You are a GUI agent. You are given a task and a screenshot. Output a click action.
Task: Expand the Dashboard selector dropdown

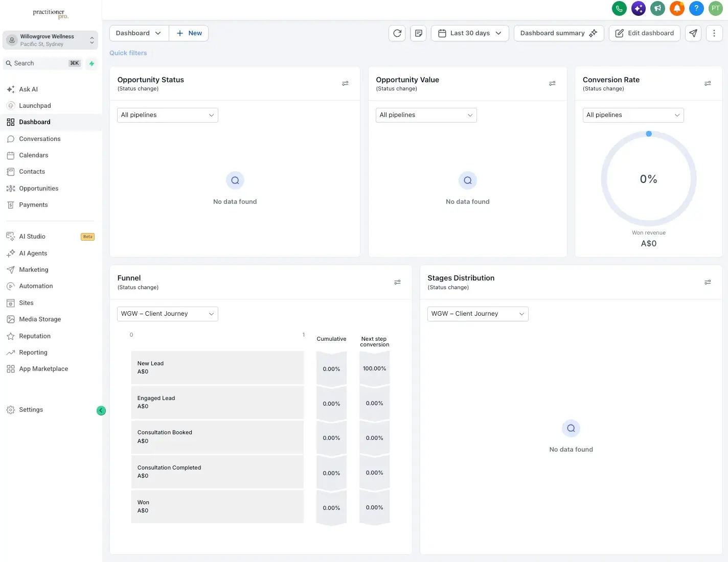[139, 33]
